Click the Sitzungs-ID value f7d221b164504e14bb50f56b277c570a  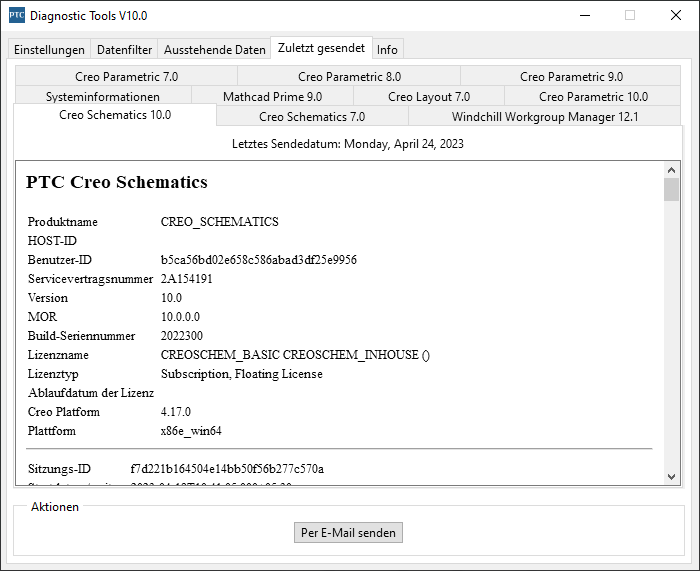tap(227, 469)
